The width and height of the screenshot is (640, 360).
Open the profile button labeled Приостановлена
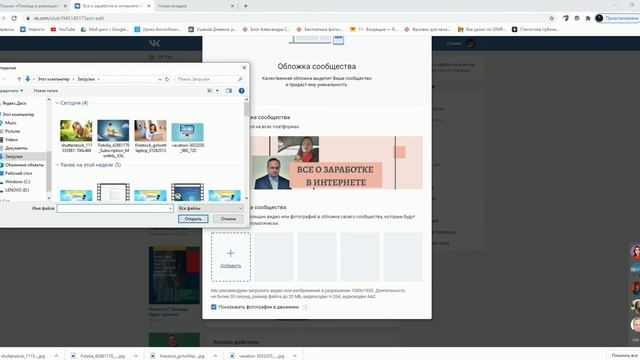coord(618,18)
